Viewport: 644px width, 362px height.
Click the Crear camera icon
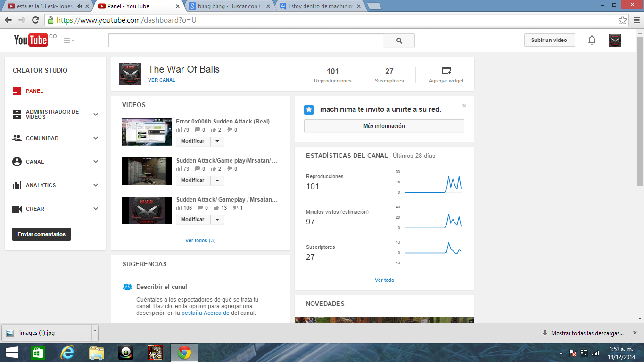(17, 209)
